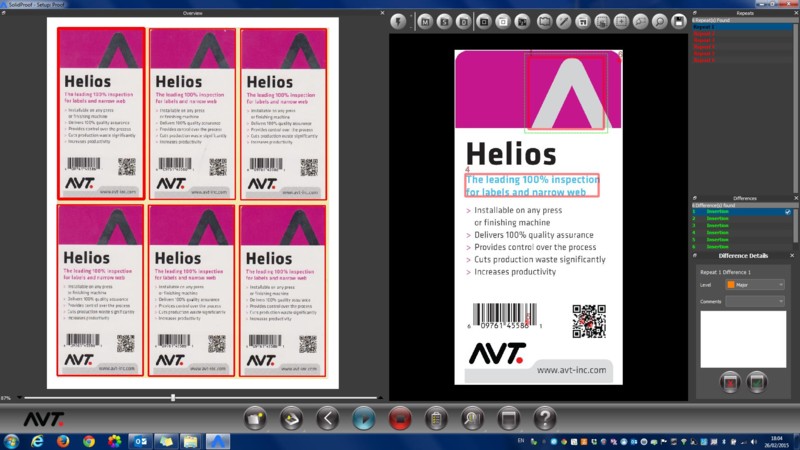Click the white square frame toolbar icon
Image resolution: width=800 pixels, height=450 pixels.
tap(503, 21)
